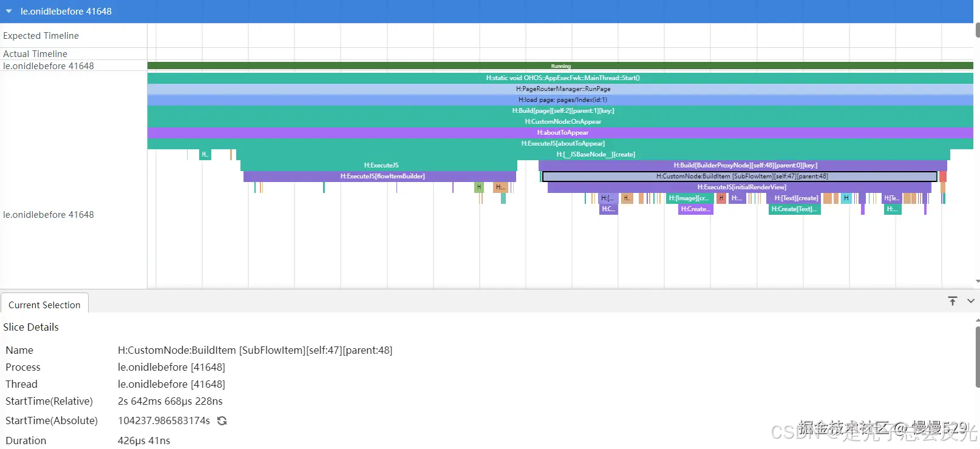Select the H:PageRouterManager::RunPage slice
This screenshot has height=449, width=980.
coord(560,89)
